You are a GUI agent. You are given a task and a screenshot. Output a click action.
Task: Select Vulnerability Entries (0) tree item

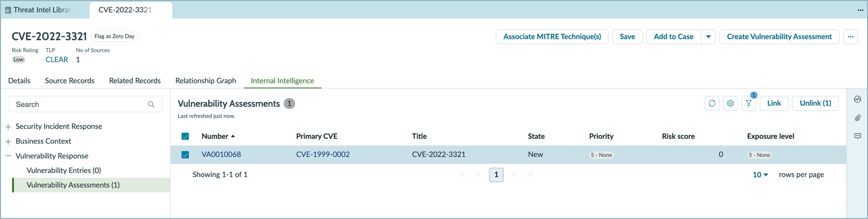point(64,171)
